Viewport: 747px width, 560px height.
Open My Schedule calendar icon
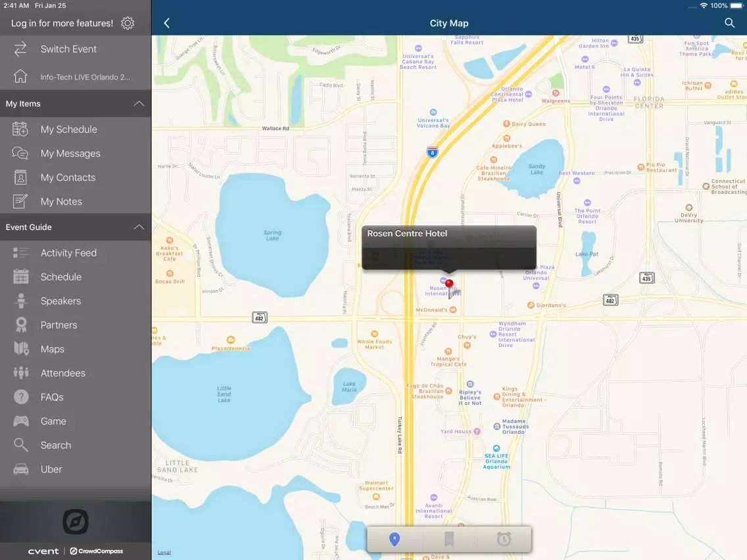pos(20,129)
